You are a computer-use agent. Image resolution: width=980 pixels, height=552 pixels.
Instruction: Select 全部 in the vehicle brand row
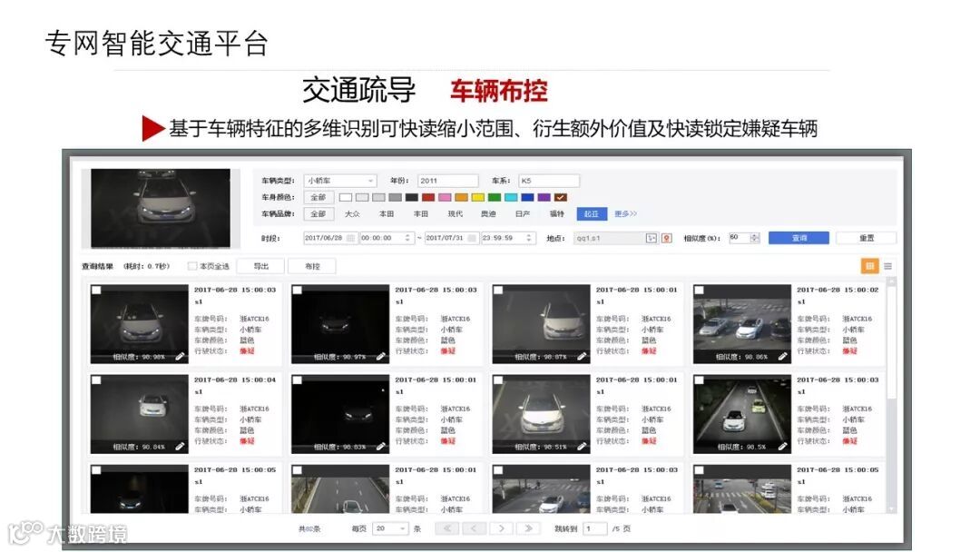318,213
